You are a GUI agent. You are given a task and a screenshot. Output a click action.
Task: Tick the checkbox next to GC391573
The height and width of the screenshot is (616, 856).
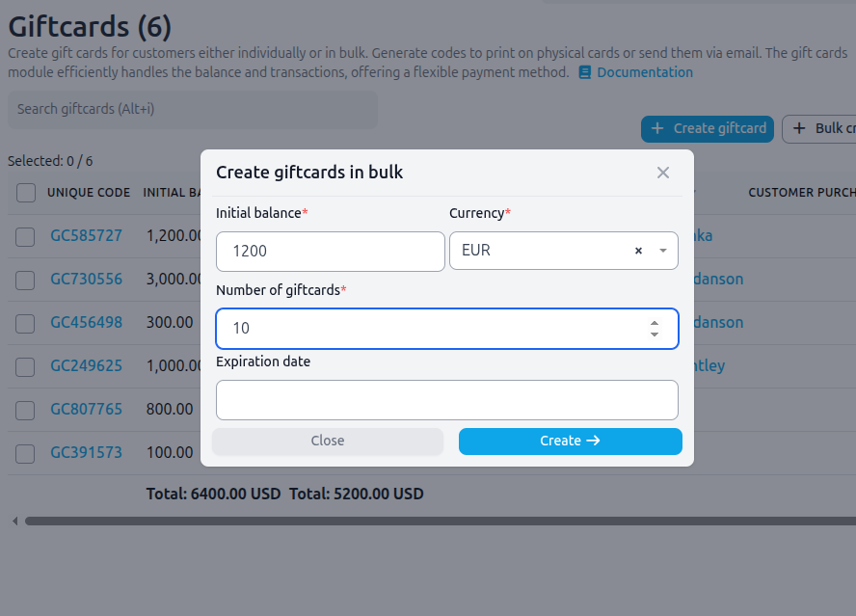(x=26, y=453)
